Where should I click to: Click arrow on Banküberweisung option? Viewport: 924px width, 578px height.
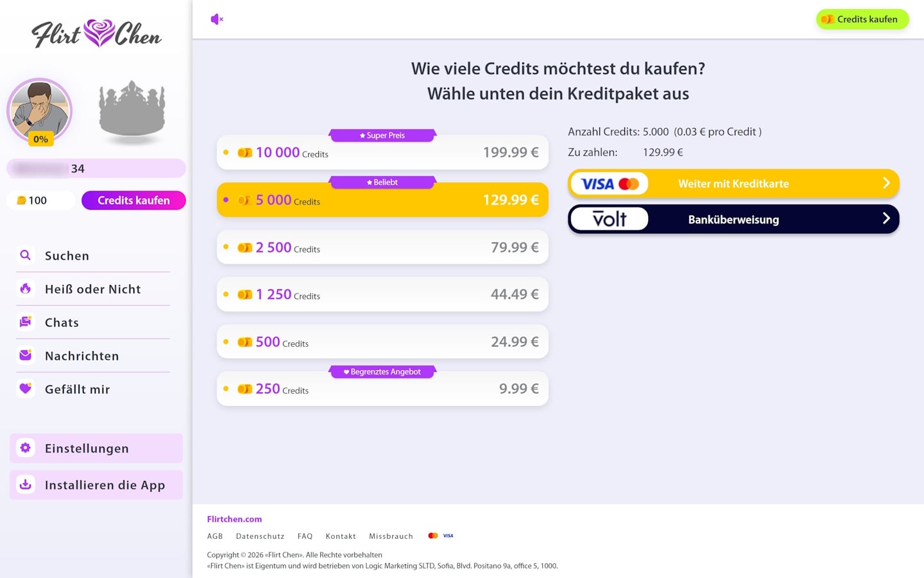886,219
